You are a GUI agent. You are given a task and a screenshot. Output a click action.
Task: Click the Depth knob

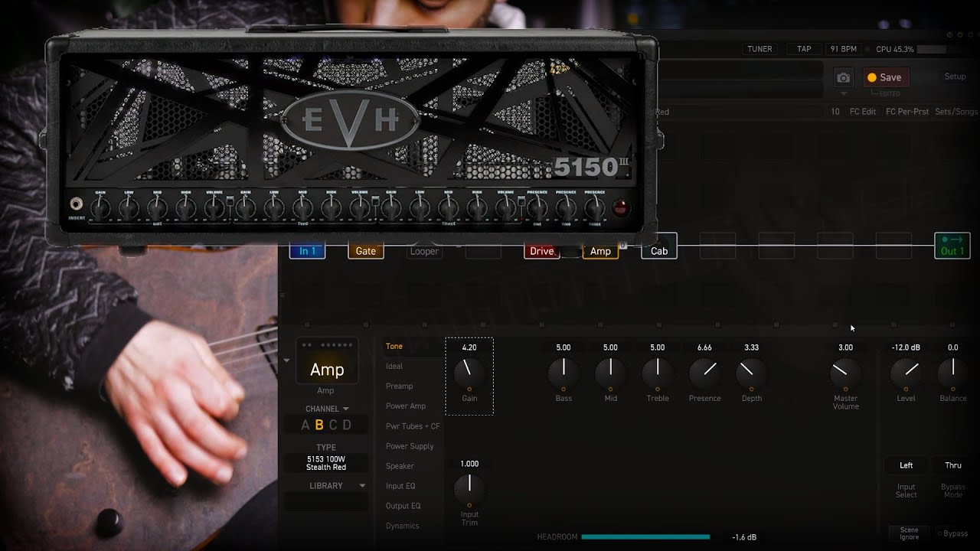(752, 373)
